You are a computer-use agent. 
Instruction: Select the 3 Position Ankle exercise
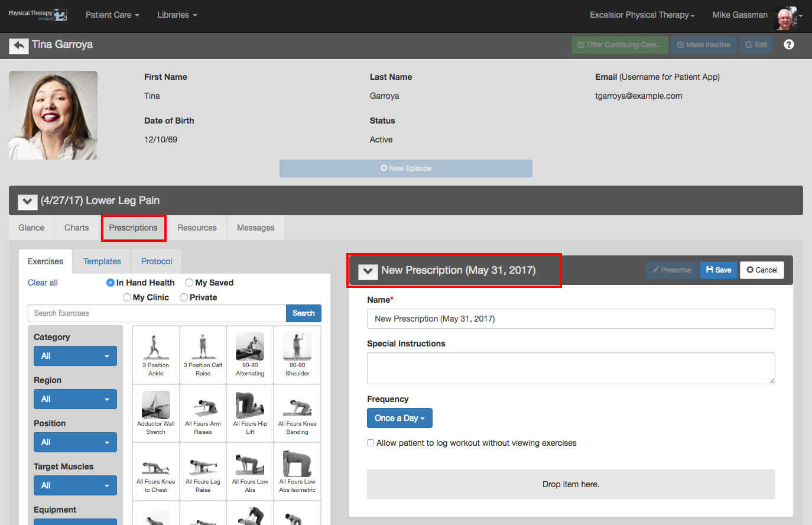click(156, 355)
